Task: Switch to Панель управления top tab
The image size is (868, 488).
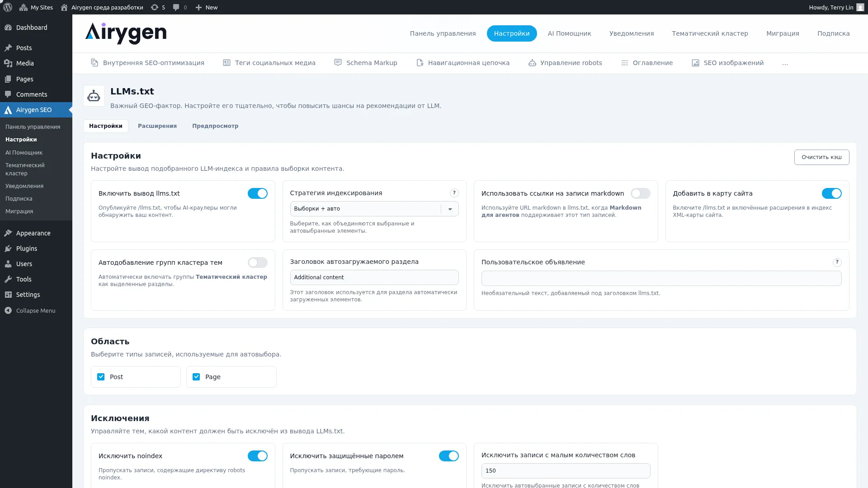Action: [x=443, y=33]
